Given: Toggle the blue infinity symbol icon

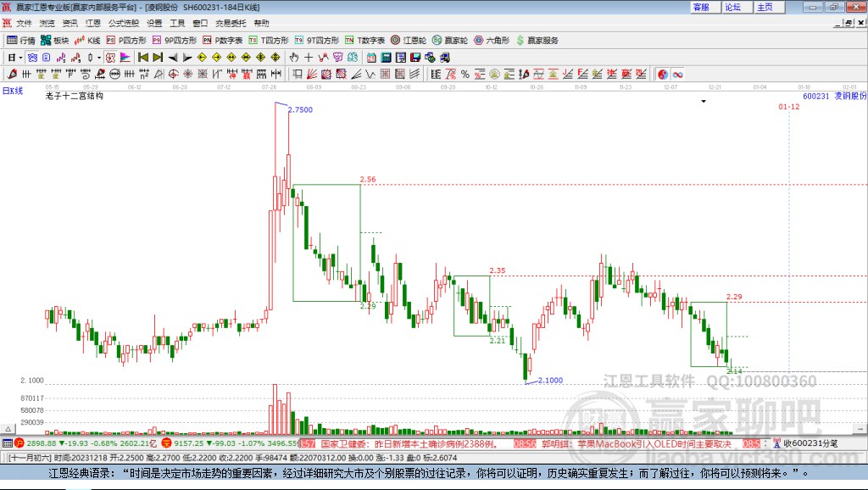Looking at the screenshot, I should (677, 75).
